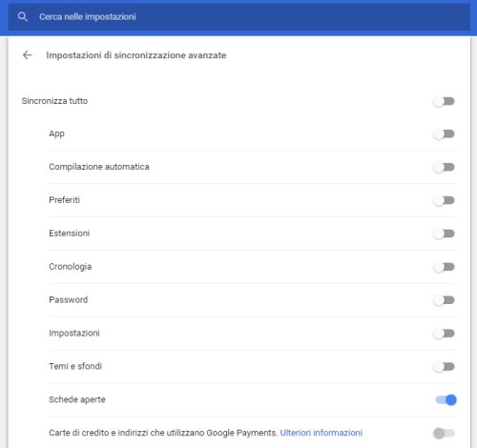This screenshot has width=477, height=448.
Task: Click the Preferiti row label
Action: (x=64, y=200)
